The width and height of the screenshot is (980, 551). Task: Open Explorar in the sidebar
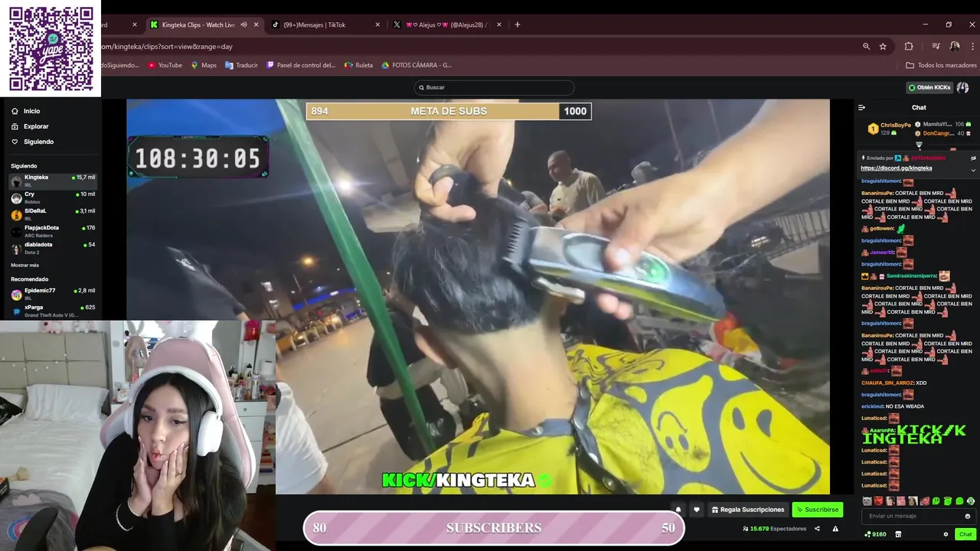tap(29, 126)
